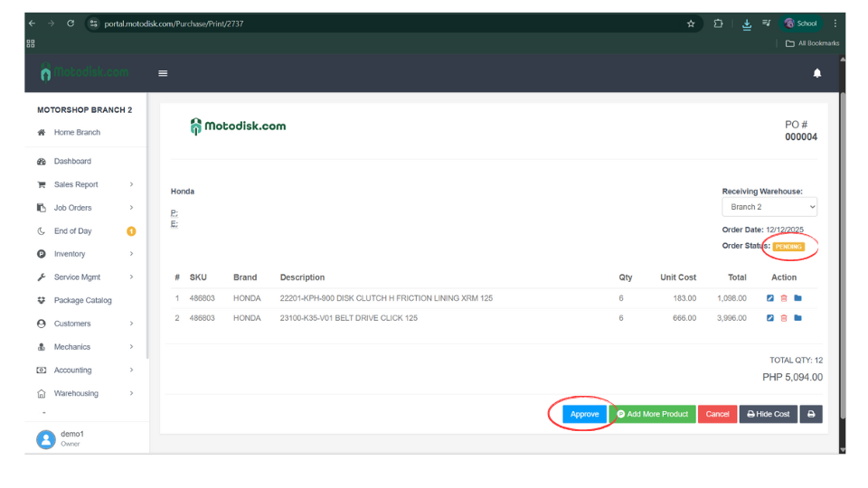Open folder icon for Disk Clutch row

[797, 298]
